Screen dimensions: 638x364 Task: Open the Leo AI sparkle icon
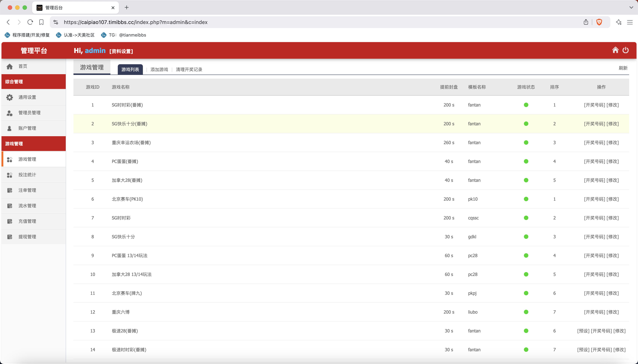pos(619,22)
